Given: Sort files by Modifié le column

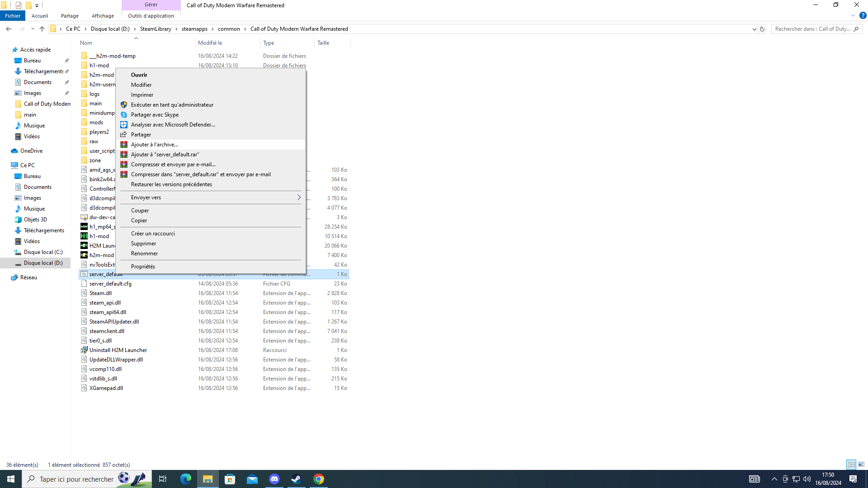Looking at the screenshot, I should click(x=227, y=43).
